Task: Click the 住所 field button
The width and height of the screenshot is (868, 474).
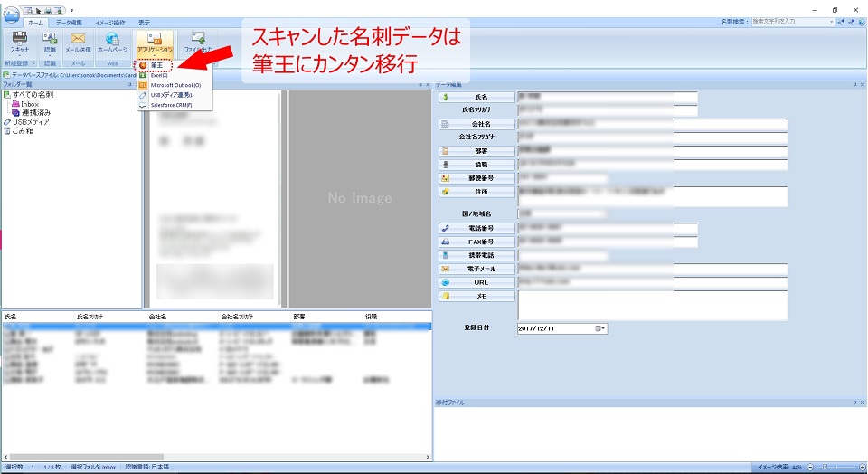Action: point(476,192)
